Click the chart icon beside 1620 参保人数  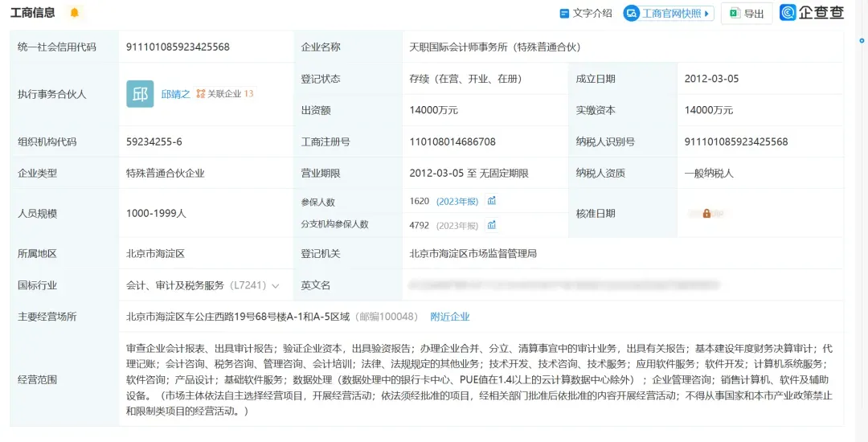click(492, 201)
